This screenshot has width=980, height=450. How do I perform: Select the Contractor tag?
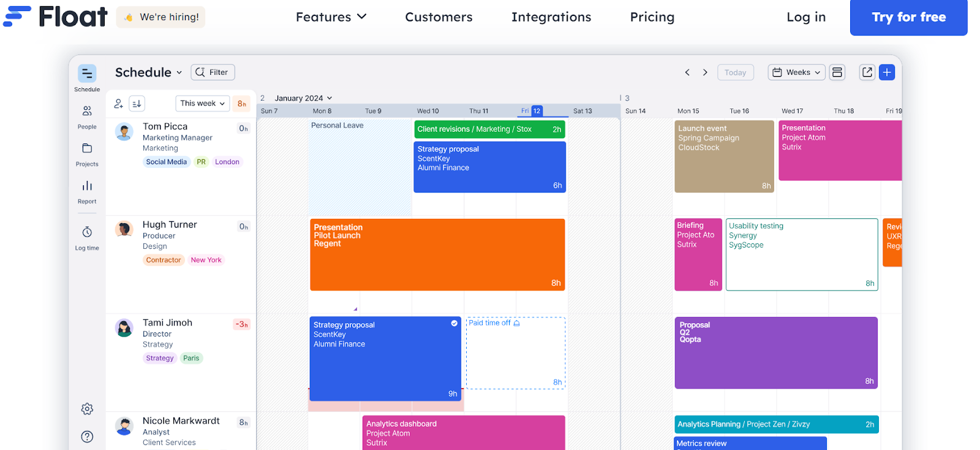coord(164,260)
